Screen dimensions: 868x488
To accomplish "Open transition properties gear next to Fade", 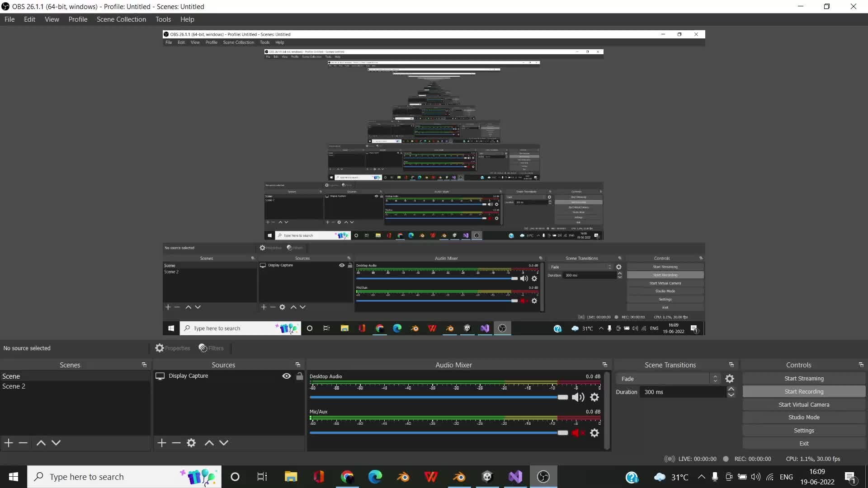I will pos(730,379).
